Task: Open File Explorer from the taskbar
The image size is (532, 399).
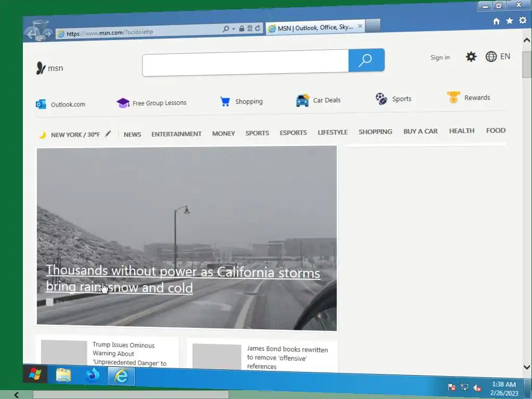Action: coord(63,375)
